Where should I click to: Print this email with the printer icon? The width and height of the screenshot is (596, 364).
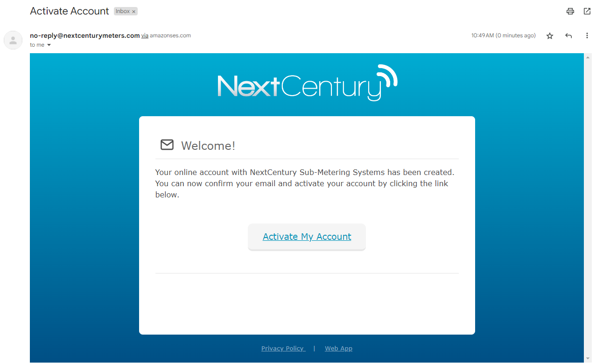coord(570,11)
